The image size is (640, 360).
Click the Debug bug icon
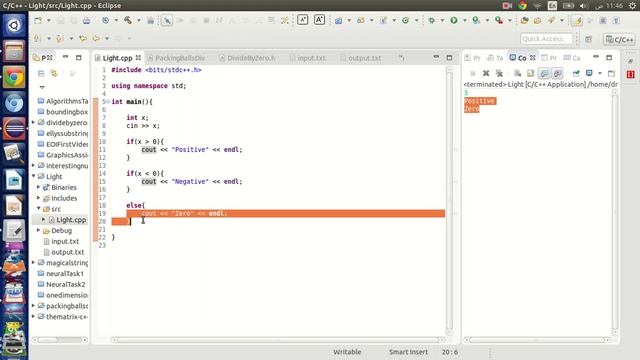click(x=431, y=20)
